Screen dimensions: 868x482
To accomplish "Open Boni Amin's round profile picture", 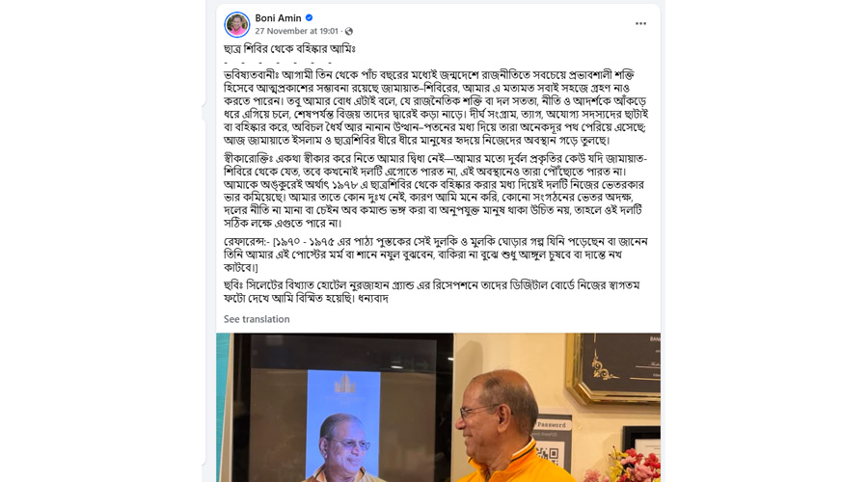I will [x=237, y=24].
